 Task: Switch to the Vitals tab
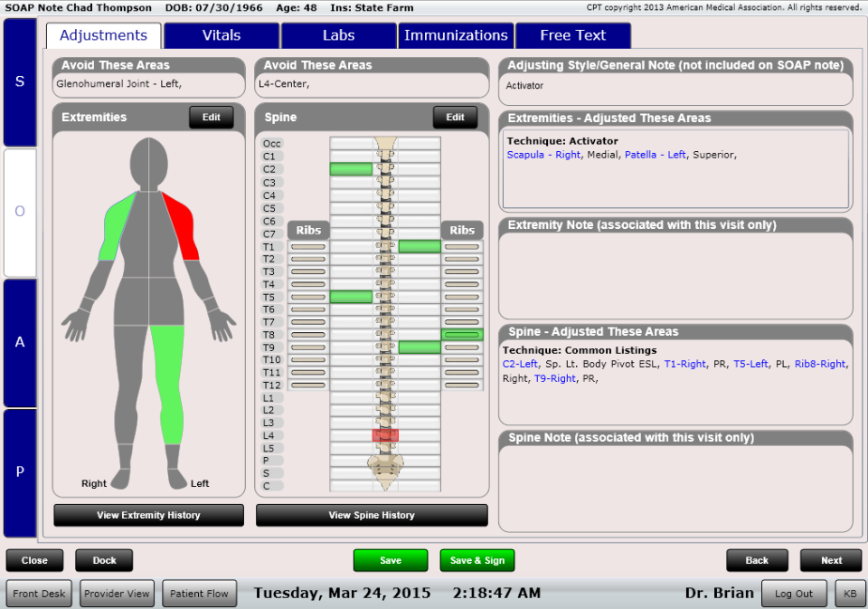coord(222,35)
